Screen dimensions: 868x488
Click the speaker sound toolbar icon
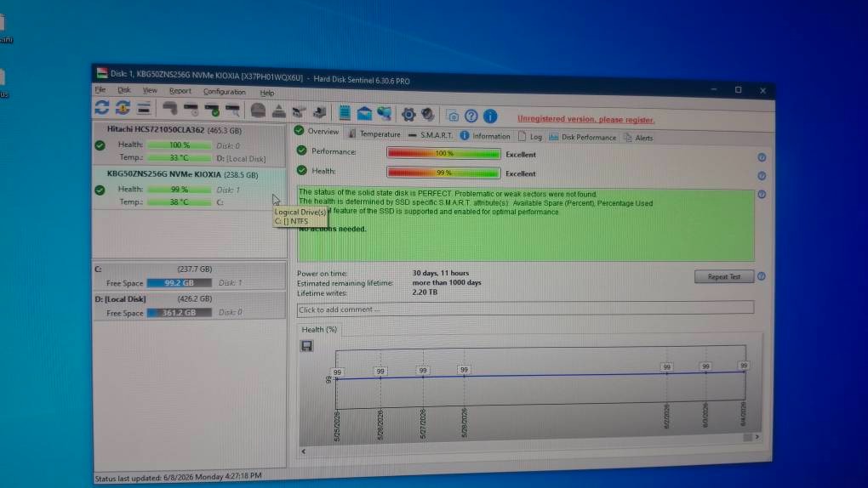tap(428, 115)
